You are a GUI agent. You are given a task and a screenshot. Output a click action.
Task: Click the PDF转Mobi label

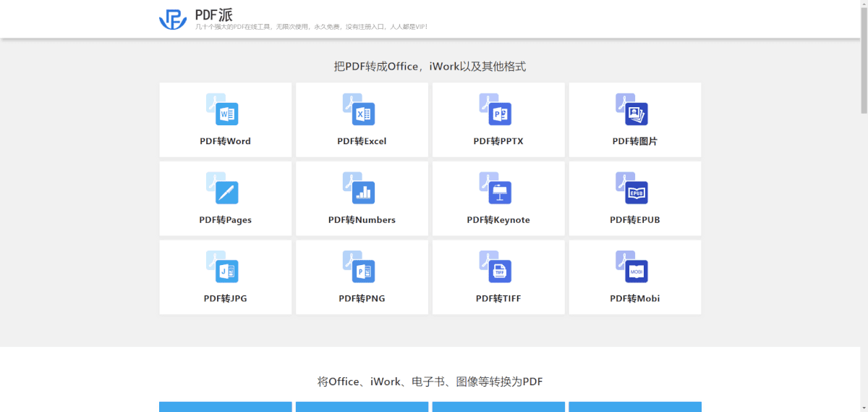634,298
